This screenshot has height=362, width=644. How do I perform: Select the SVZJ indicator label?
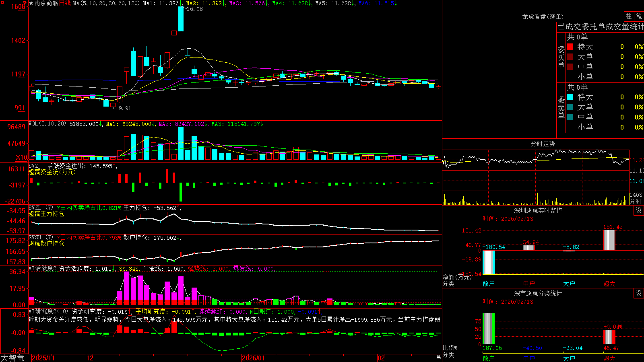tap(35, 166)
